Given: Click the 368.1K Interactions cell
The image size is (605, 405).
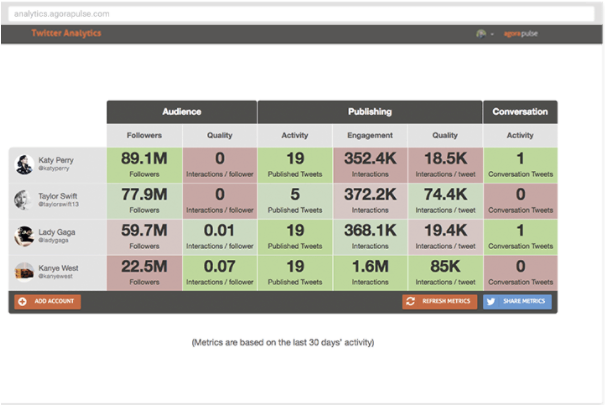Looking at the screenshot, I should click(370, 237).
